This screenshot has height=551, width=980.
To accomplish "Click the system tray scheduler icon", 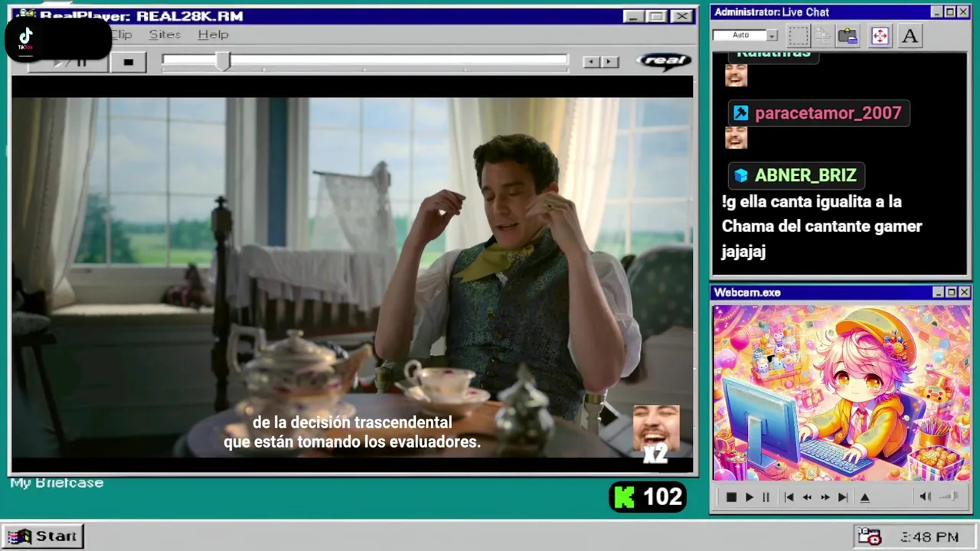I will pos(869,536).
